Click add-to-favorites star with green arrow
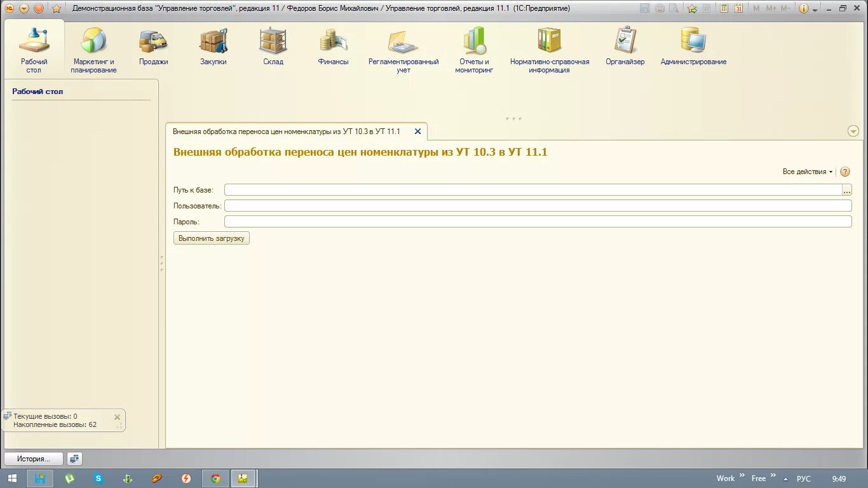Image resolution: width=868 pixels, height=488 pixels. 692,8
